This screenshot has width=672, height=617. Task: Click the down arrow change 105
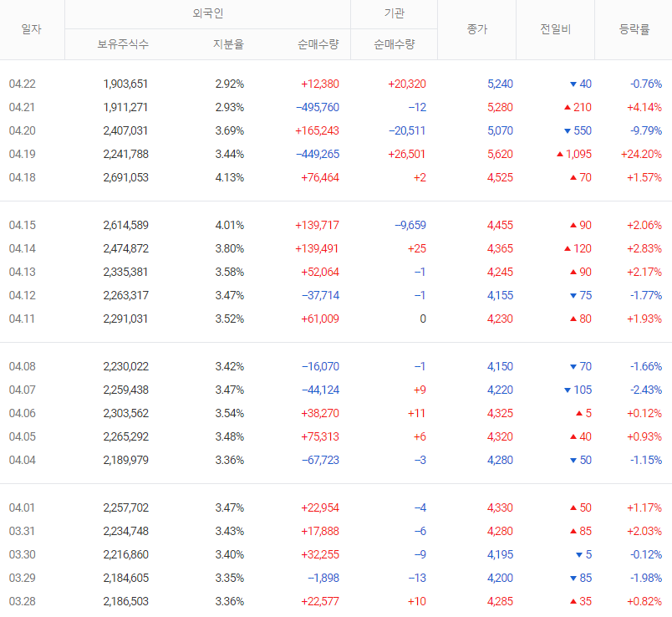coord(578,390)
